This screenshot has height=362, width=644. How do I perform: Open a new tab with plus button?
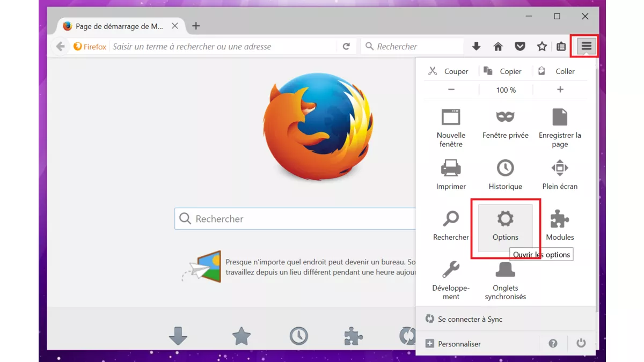point(196,26)
